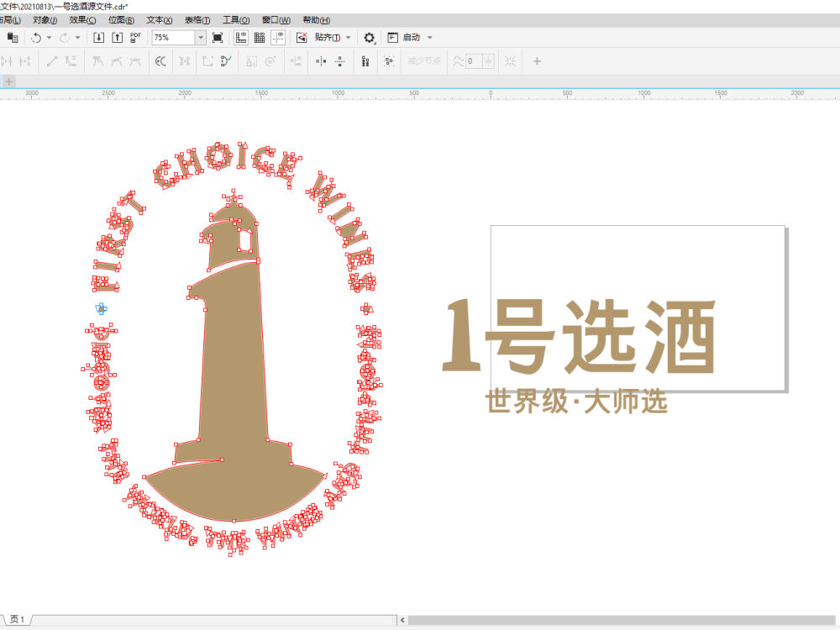This screenshot has width=840, height=630.
Task: Toggle the Elastic Mode icon
Action: tap(365, 61)
